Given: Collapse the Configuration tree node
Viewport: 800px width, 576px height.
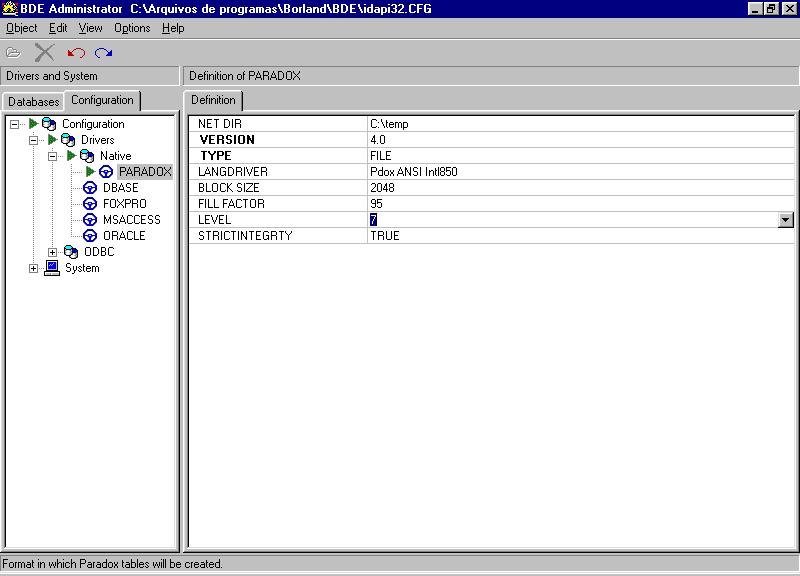Looking at the screenshot, I should click(x=14, y=124).
